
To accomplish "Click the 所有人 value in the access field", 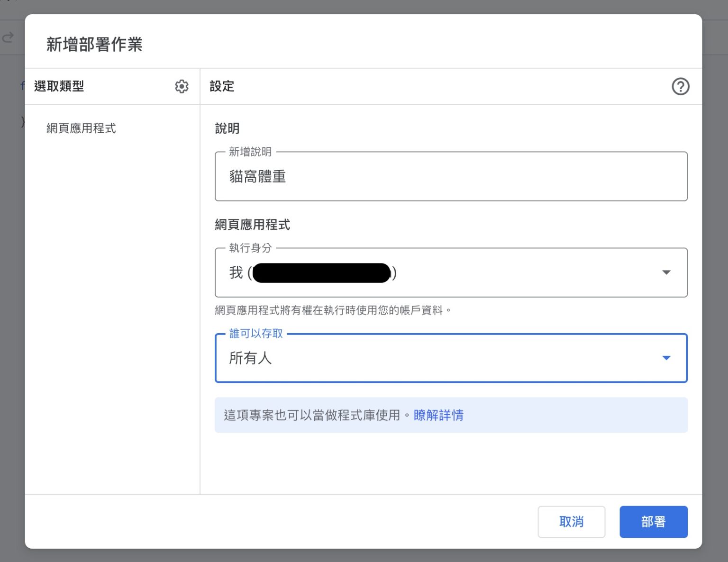I will tap(251, 358).
